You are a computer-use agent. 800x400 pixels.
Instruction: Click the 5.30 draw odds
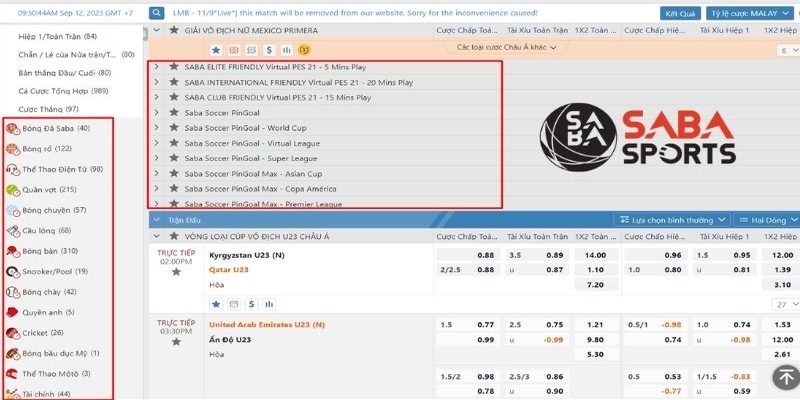(x=596, y=354)
